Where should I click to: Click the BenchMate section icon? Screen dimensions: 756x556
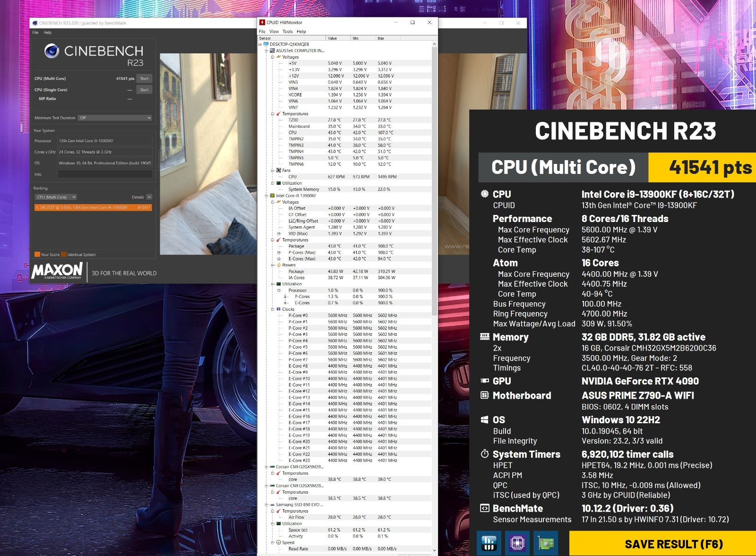click(x=484, y=508)
